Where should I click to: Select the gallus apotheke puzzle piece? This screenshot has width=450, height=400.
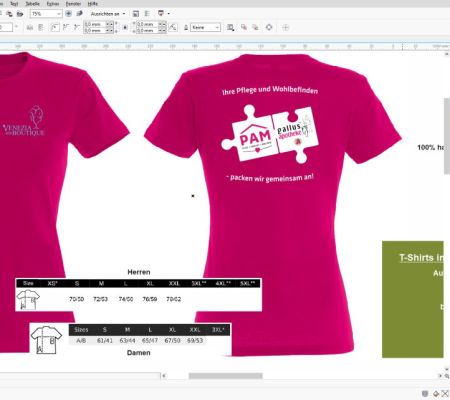[296, 134]
